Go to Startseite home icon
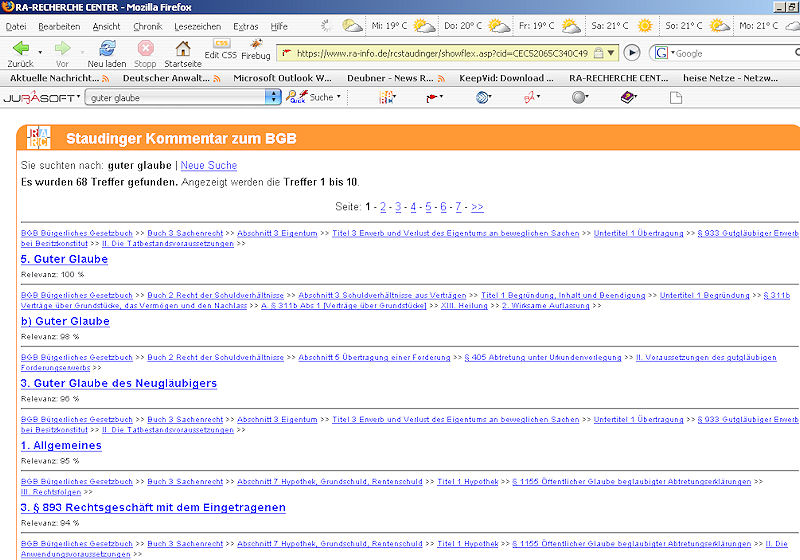The width and height of the screenshot is (800, 560). pyautogui.click(x=182, y=48)
